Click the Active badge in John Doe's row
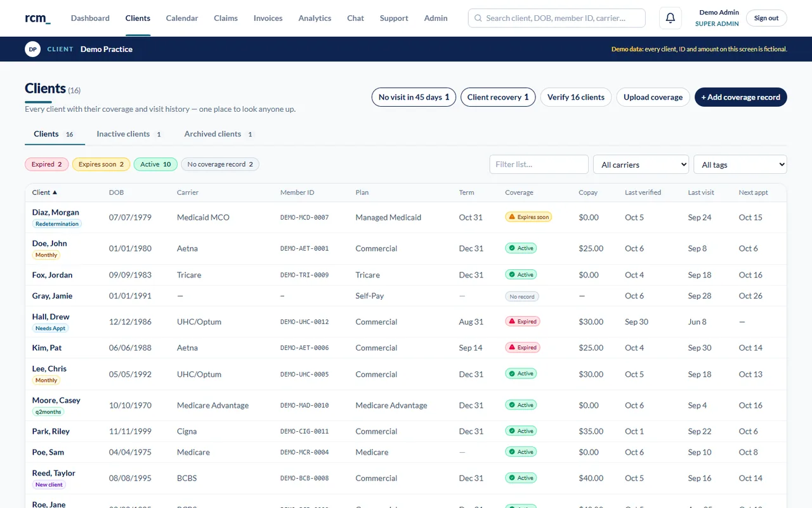Viewport: 812px width, 508px height. pyautogui.click(x=521, y=248)
